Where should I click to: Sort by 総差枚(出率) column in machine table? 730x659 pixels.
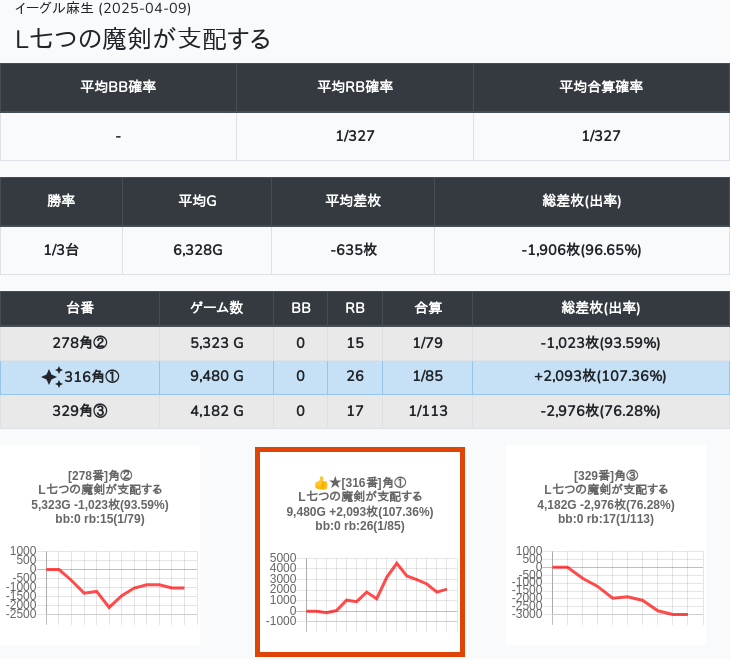pyautogui.click(x=601, y=309)
